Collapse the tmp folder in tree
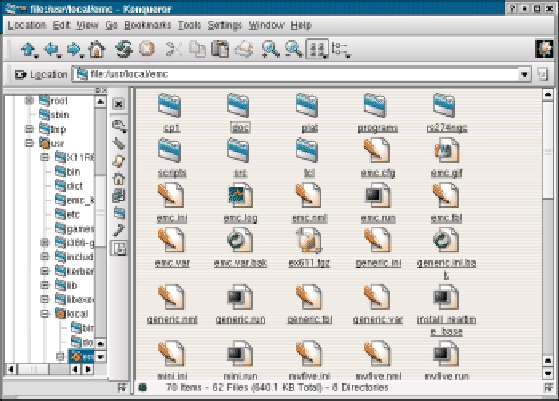Viewport: 559px width, 401px height. tap(29, 129)
